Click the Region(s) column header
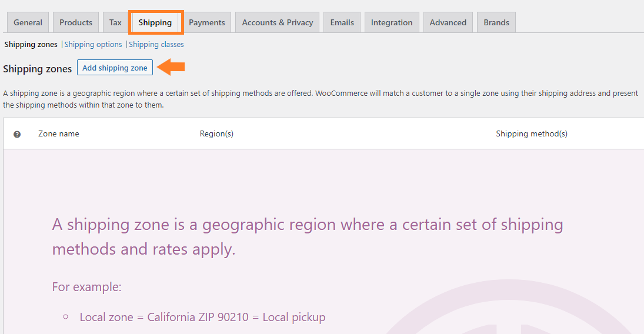 tap(216, 133)
